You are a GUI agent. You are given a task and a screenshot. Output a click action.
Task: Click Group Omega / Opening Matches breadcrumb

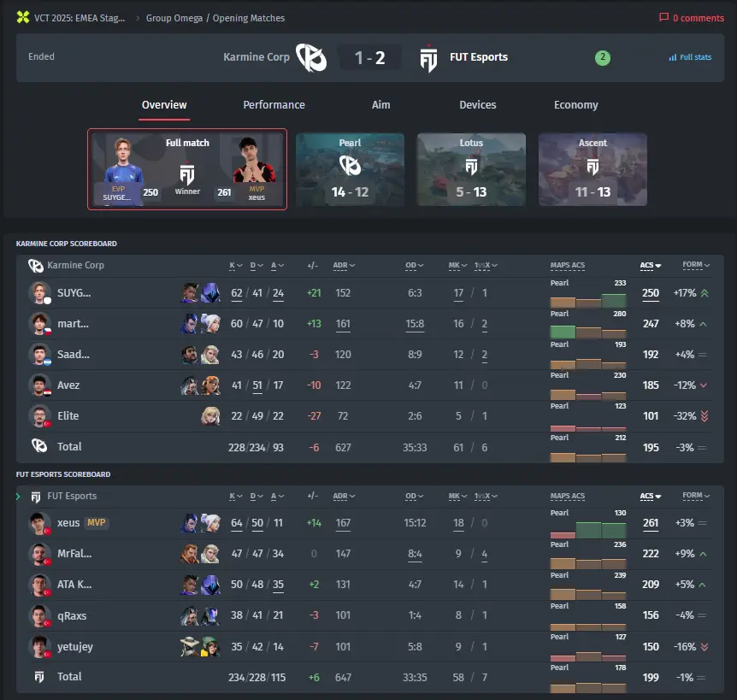215,18
